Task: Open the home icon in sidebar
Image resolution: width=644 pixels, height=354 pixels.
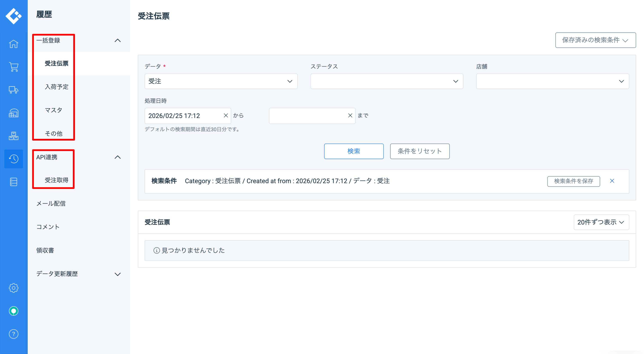Action: click(14, 44)
